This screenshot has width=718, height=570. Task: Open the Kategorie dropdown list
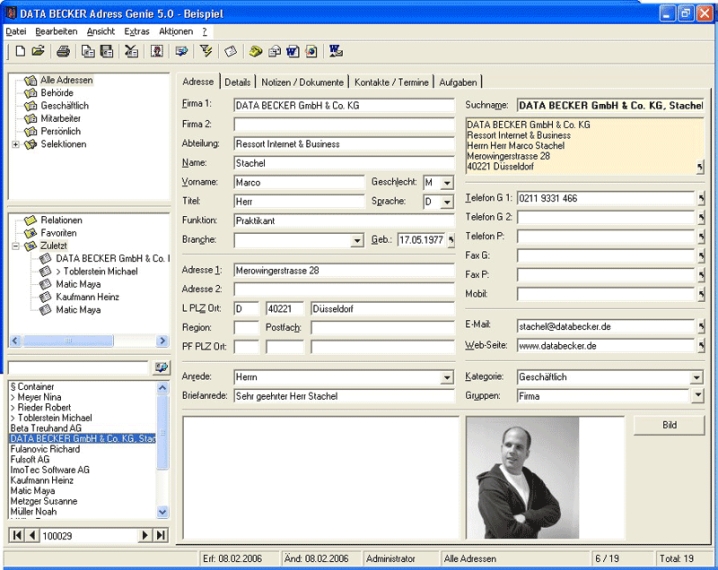click(x=696, y=378)
